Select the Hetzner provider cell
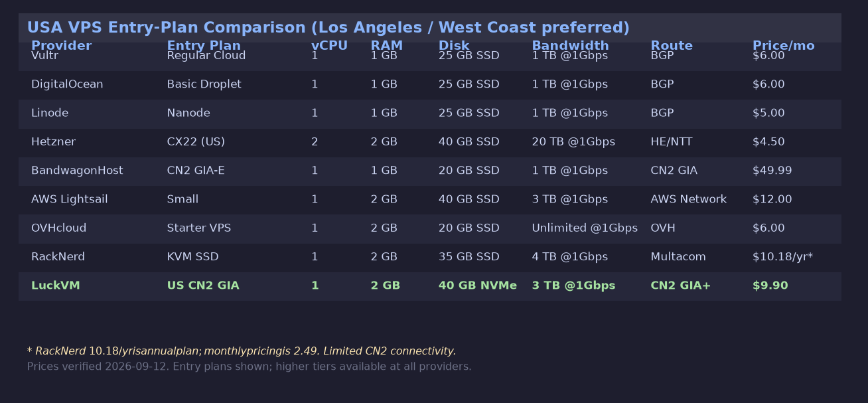 click(53, 142)
